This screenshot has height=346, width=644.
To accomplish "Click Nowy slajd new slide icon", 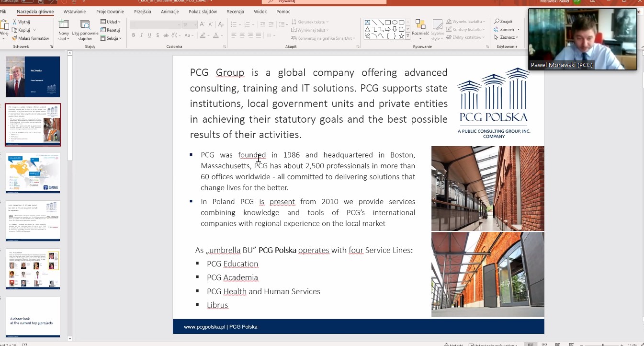I will coord(64,24).
